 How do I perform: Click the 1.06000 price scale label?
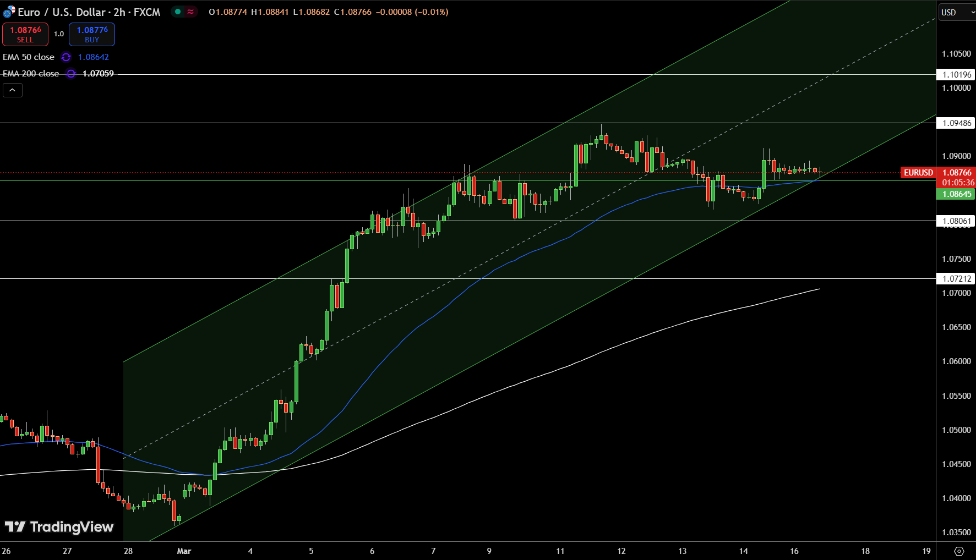(956, 361)
